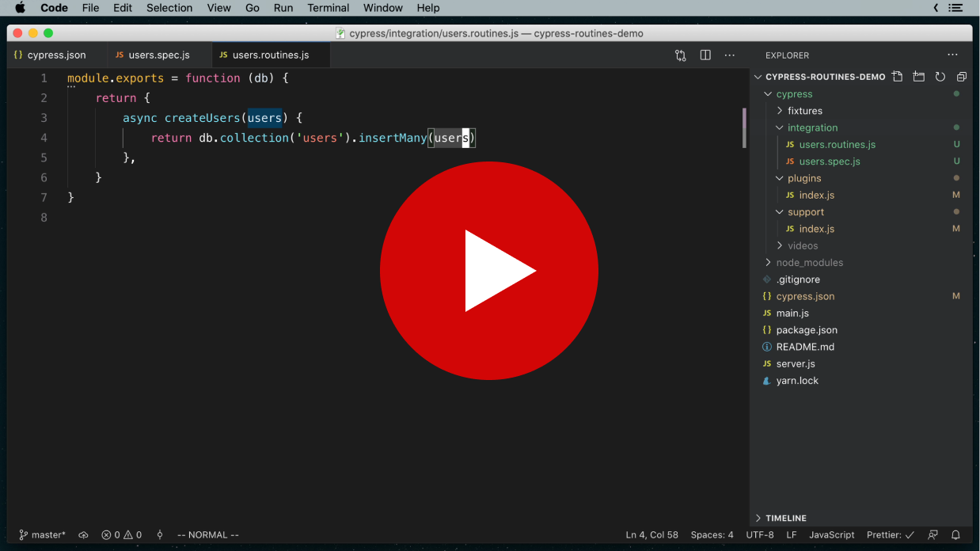This screenshot has width=980, height=551.
Task: Click the 'createUsers' function name in code
Action: 202,118
